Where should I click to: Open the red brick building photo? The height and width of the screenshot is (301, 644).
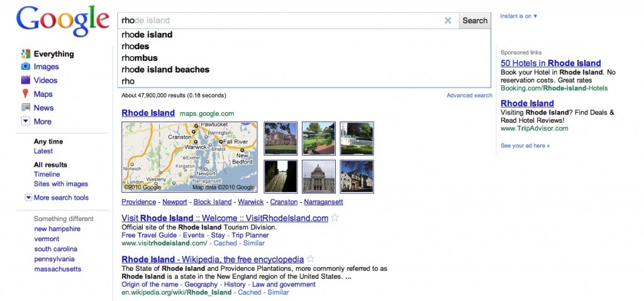click(x=280, y=138)
